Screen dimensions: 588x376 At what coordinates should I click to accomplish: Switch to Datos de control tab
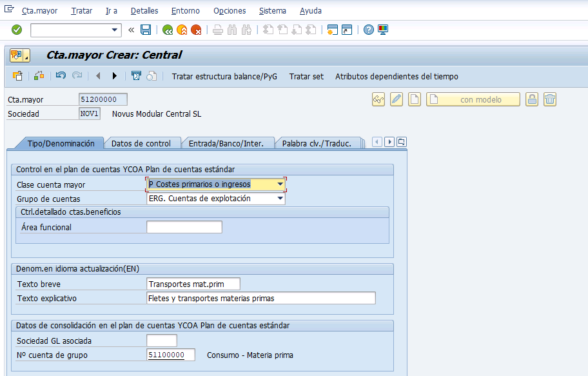pos(141,143)
